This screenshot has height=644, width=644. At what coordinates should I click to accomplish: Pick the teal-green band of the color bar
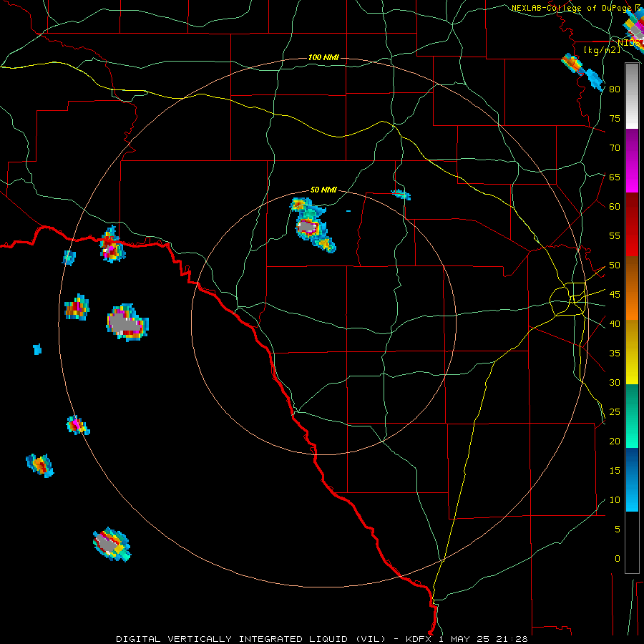632,416
